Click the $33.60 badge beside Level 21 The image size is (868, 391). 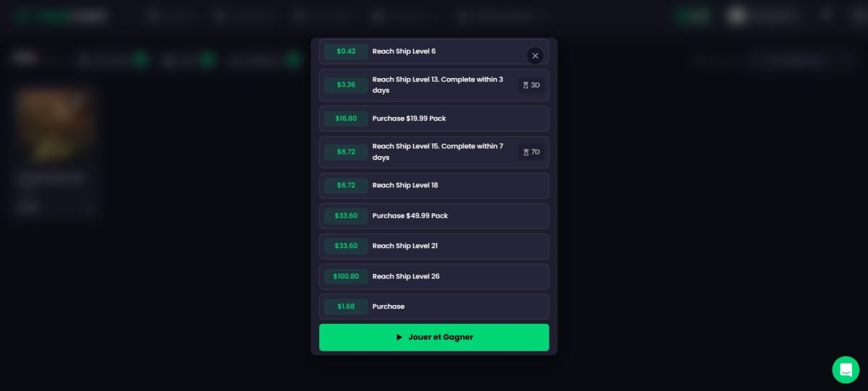click(x=346, y=246)
